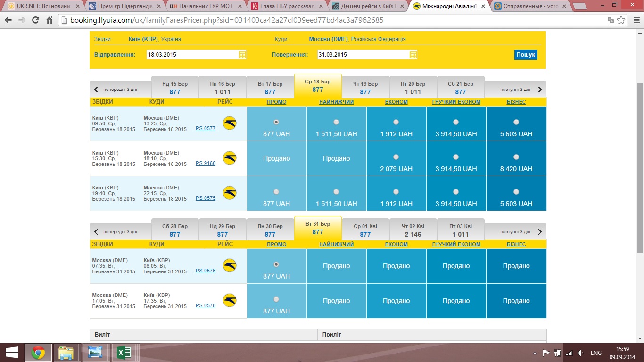Click departure date field 18.03.2015

pyautogui.click(x=193, y=55)
